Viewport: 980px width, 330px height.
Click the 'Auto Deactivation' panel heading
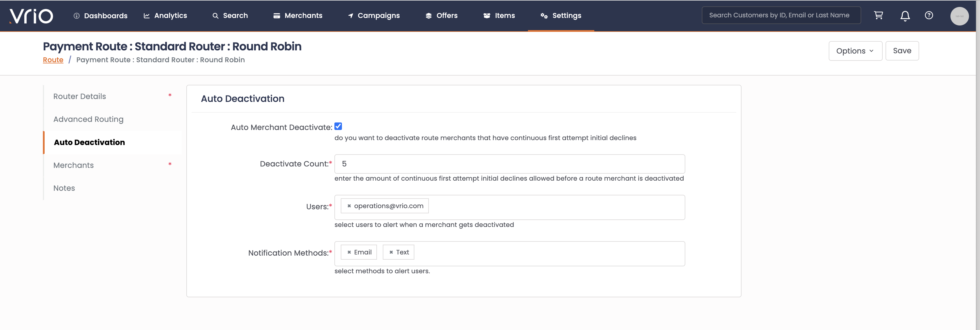point(242,98)
